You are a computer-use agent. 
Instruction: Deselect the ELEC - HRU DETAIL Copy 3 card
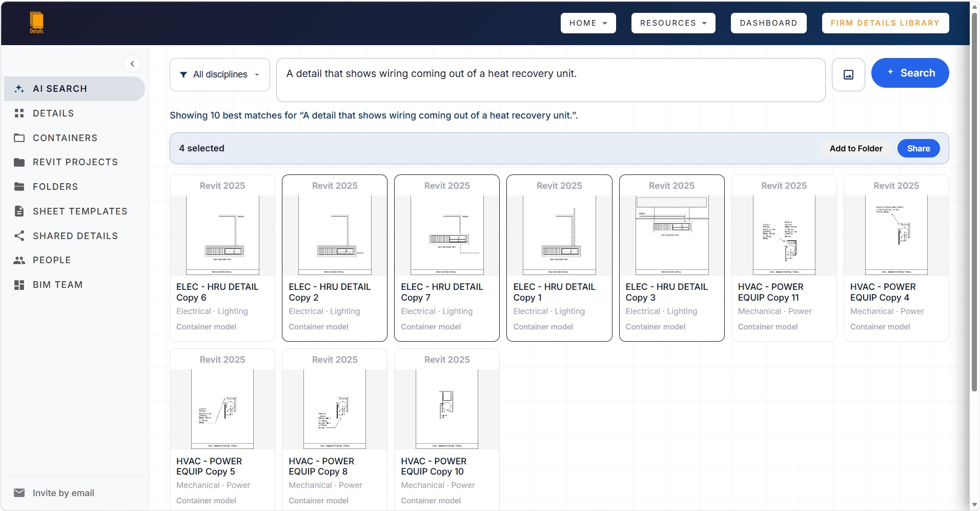coord(671,258)
